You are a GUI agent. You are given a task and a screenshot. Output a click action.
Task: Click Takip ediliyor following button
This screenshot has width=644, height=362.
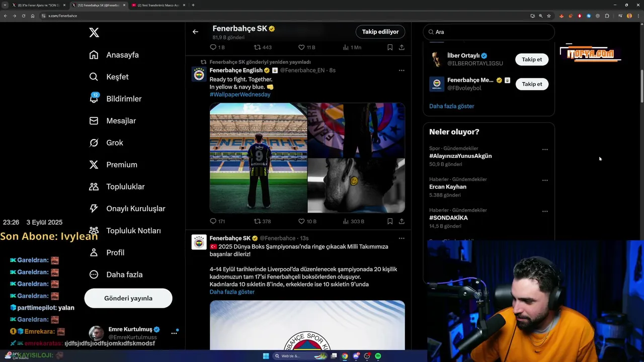380,32
